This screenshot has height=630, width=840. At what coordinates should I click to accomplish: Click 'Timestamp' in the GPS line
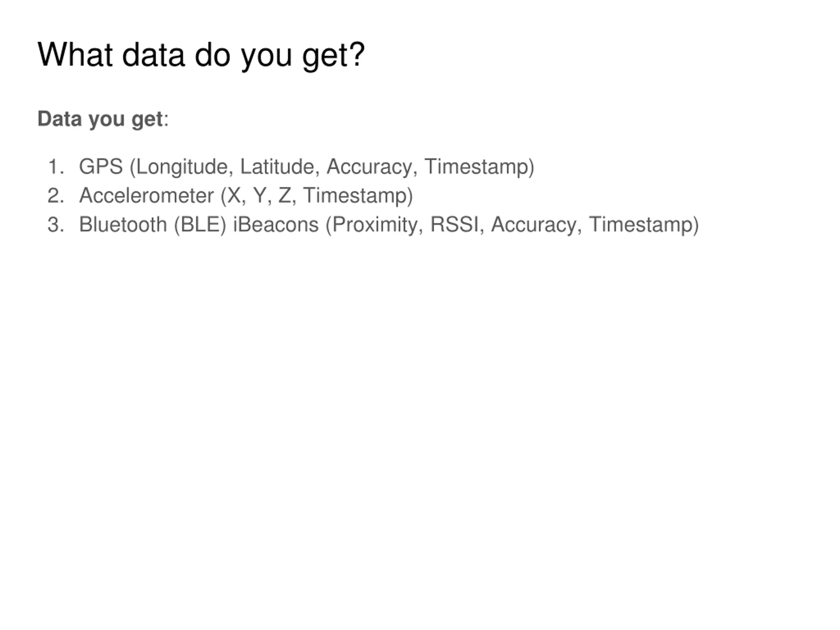(476, 167)
